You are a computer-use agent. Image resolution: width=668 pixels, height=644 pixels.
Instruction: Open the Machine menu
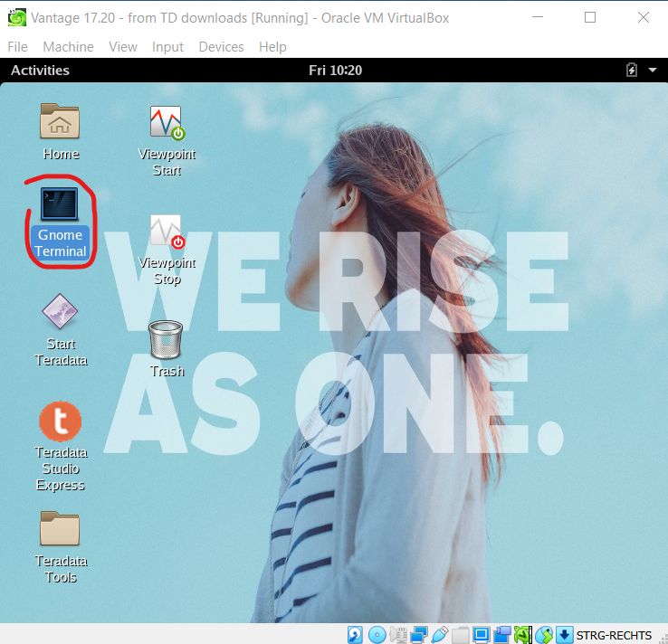(68, 47)
